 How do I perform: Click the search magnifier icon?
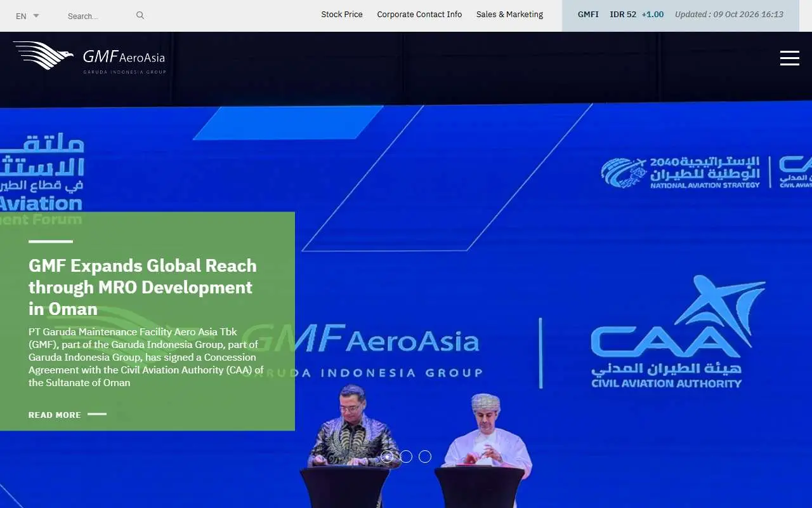point(140,15)
